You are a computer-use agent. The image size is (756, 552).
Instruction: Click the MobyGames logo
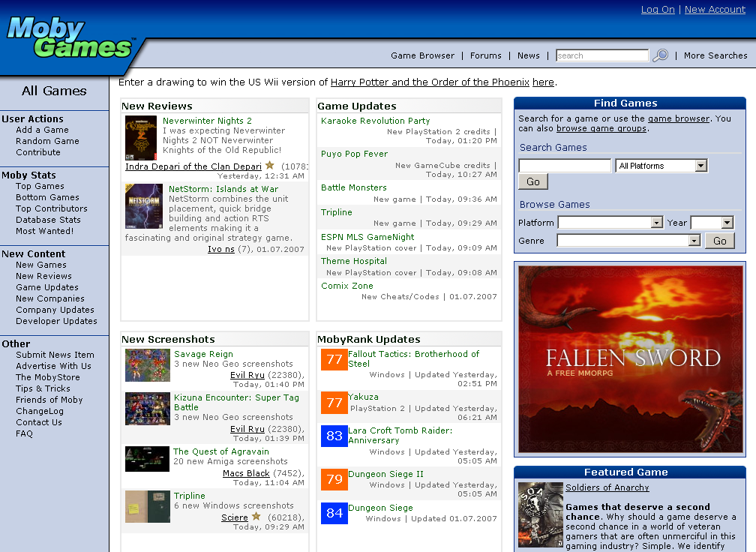coord(70,37)
